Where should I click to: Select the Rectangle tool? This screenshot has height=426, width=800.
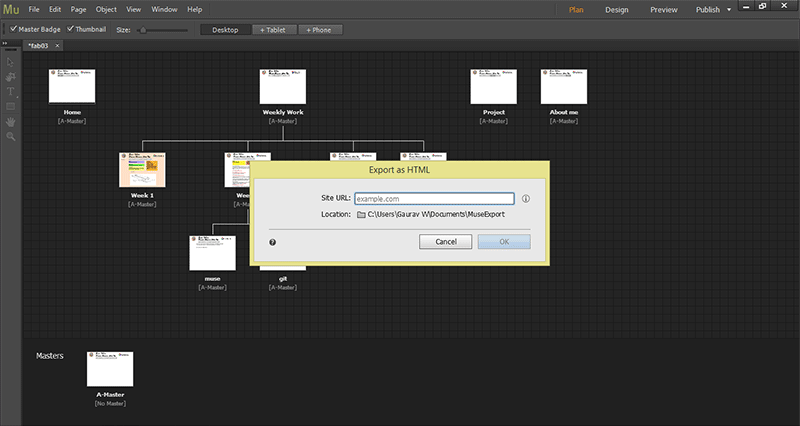tap(10, 107)
